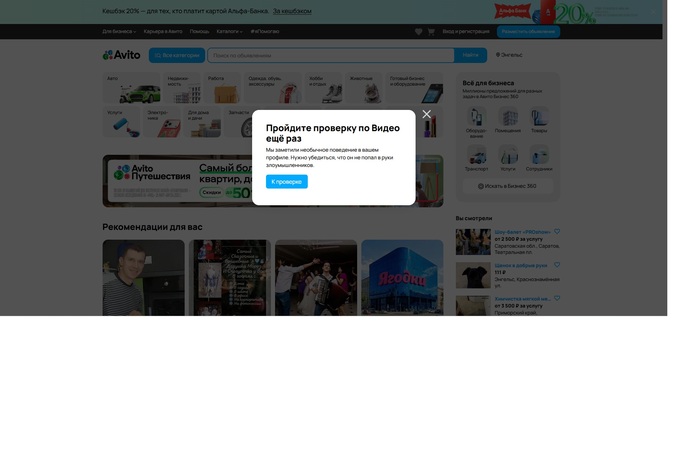Click the ad search input field

click(330, 55)
